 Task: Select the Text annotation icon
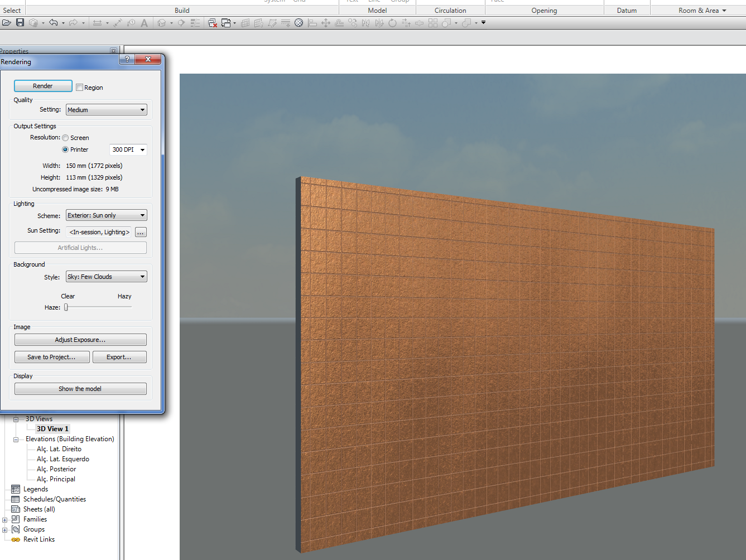(x=143, y=23)
